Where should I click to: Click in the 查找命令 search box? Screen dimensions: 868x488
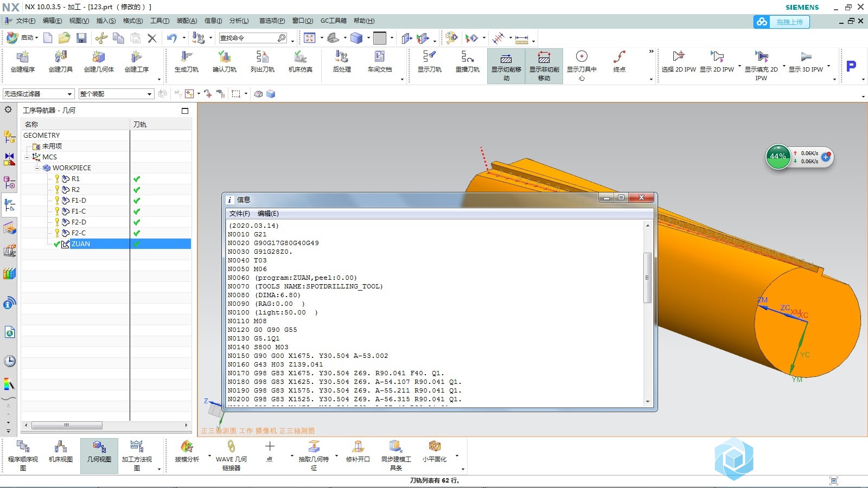click(x=249, y=38)
